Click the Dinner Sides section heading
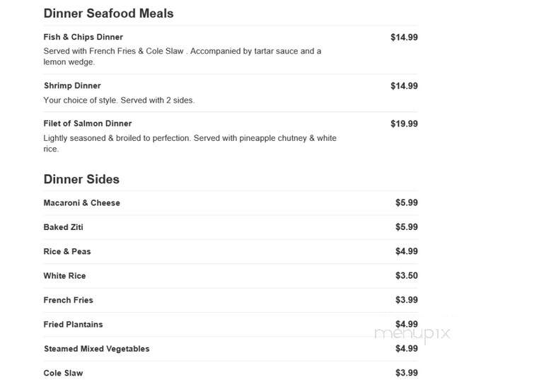 click(81, 179)
